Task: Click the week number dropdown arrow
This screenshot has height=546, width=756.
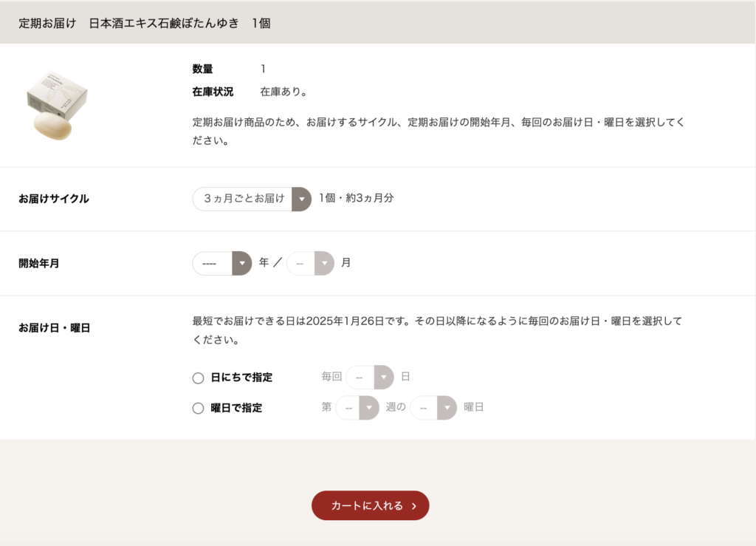Action: [x=369, y=408]
